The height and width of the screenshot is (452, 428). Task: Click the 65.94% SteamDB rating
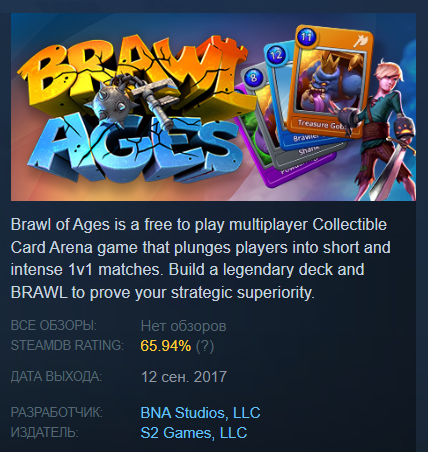(166, 346)
